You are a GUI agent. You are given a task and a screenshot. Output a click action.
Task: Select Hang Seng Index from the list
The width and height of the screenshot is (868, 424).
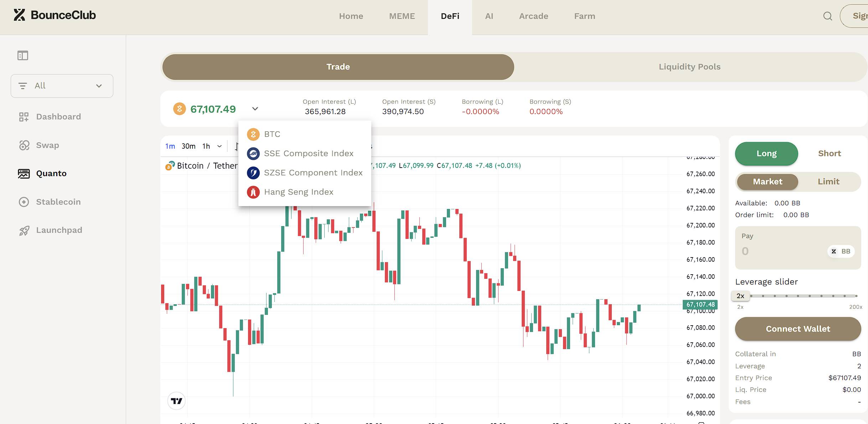click(x=299, y=192)
